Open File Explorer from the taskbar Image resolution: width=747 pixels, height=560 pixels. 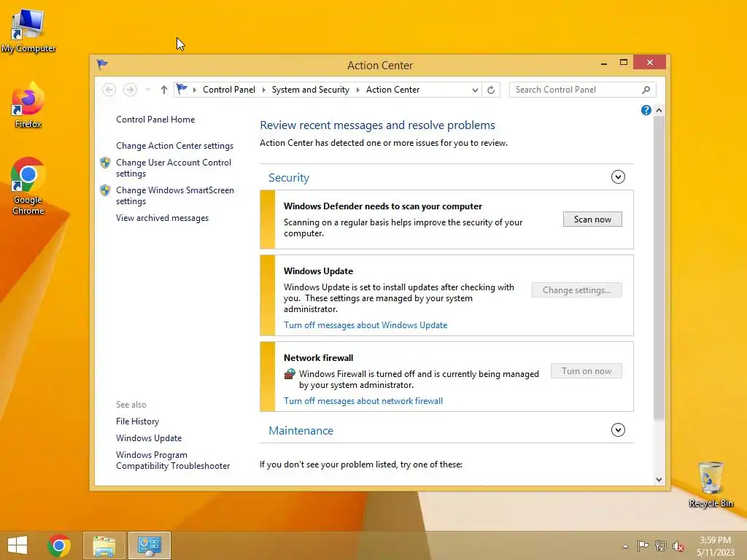coord(104,545)
